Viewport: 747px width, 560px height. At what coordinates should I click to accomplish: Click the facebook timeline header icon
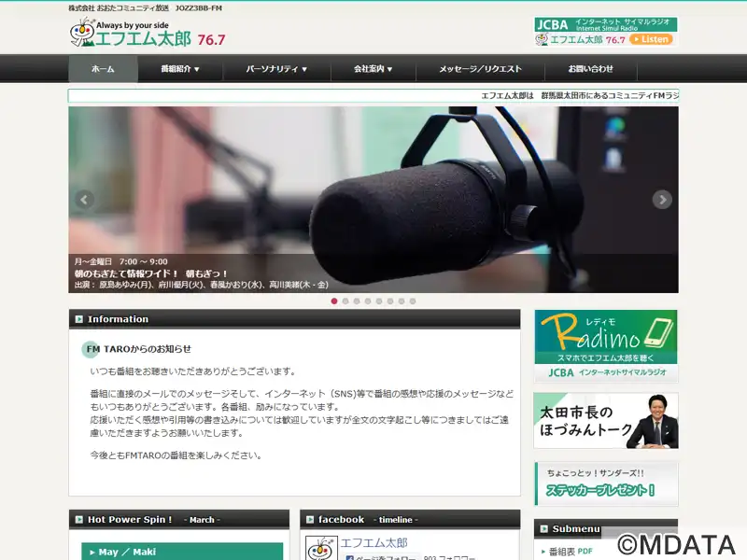pos(310,520)
